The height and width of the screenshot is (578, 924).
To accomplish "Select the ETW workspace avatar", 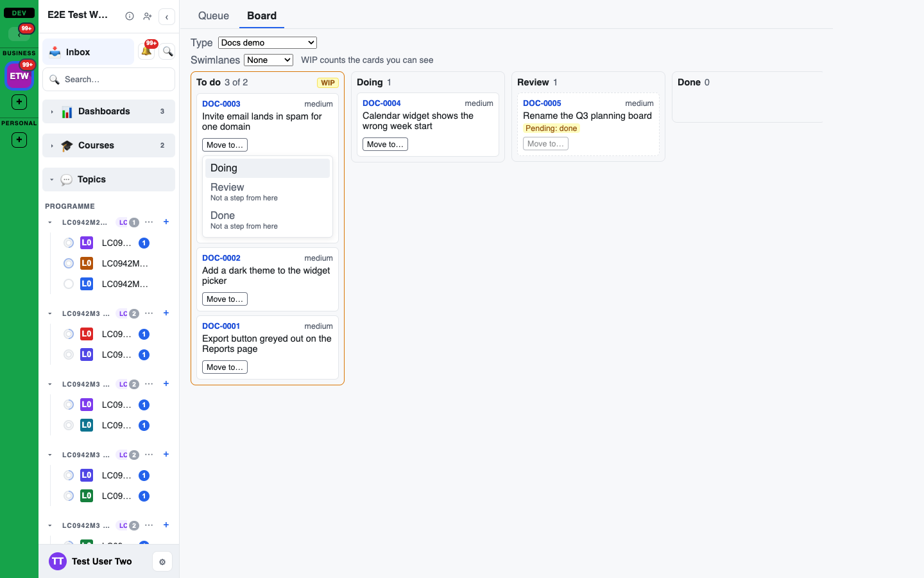I will pos(19,76).
